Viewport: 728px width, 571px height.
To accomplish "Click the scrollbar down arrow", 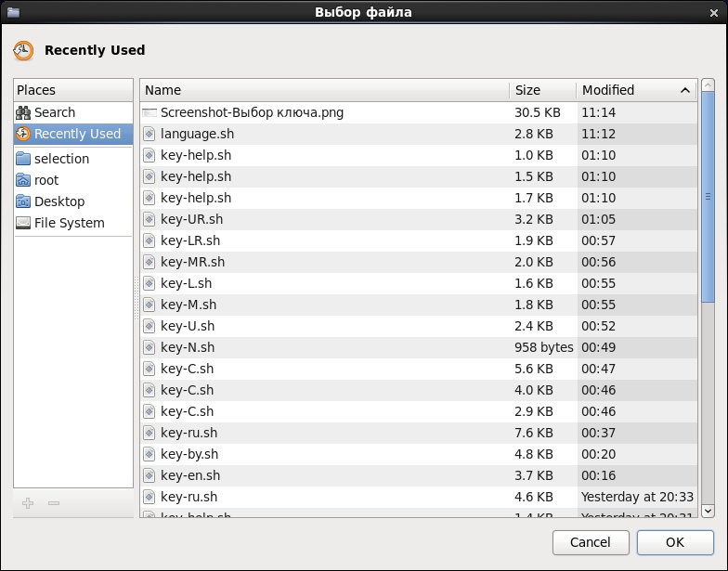I will click(708, 511).
